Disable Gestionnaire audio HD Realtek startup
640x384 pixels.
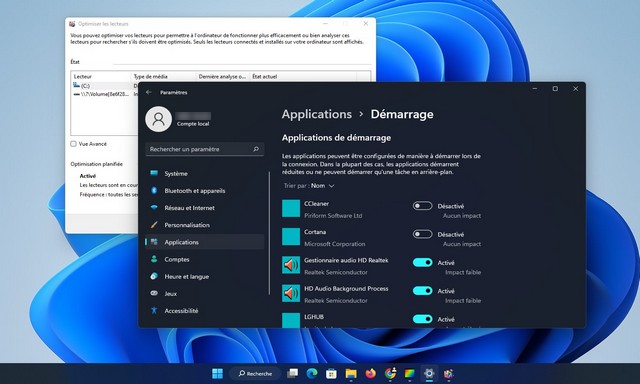(422, 262)
